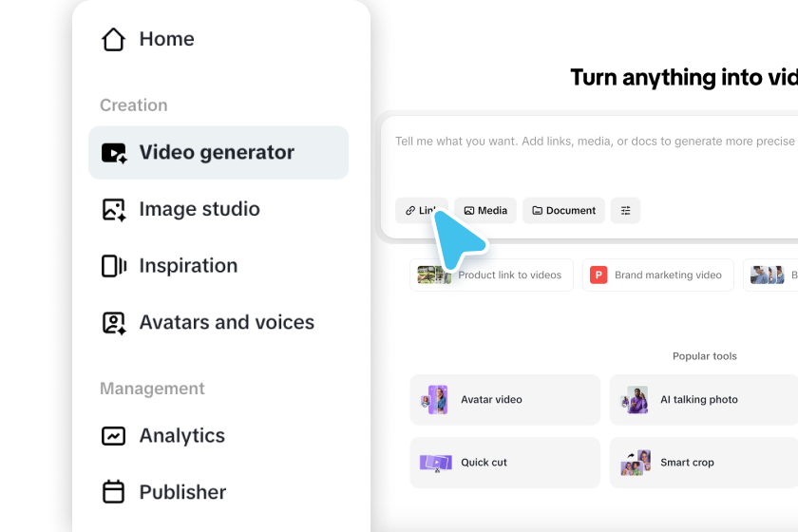This screenshot has width=798, height=532.
Task: Click the Document attachment button
Action: [x=563, y=210]
